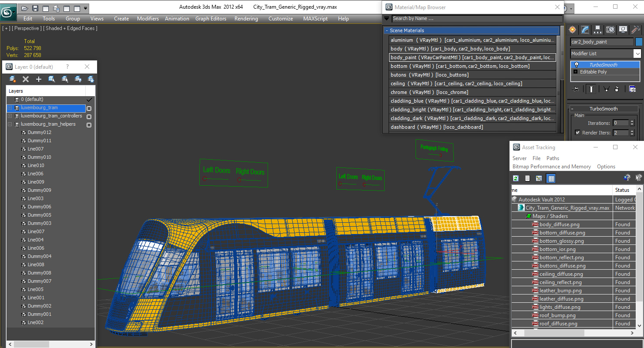Open the Create tab in the command panel
644x348 pixels.
(x=572, y=30)
